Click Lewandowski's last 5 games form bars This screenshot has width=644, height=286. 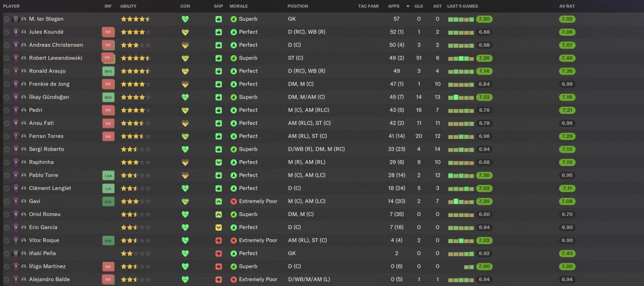point(461,58)
